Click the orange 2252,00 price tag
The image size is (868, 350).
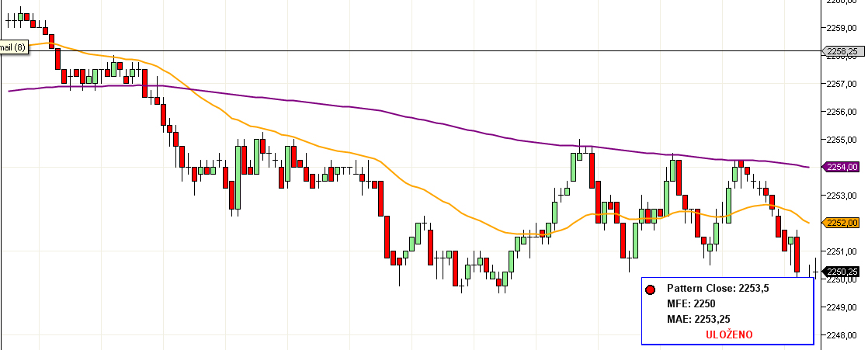click(x=843, y=223)
